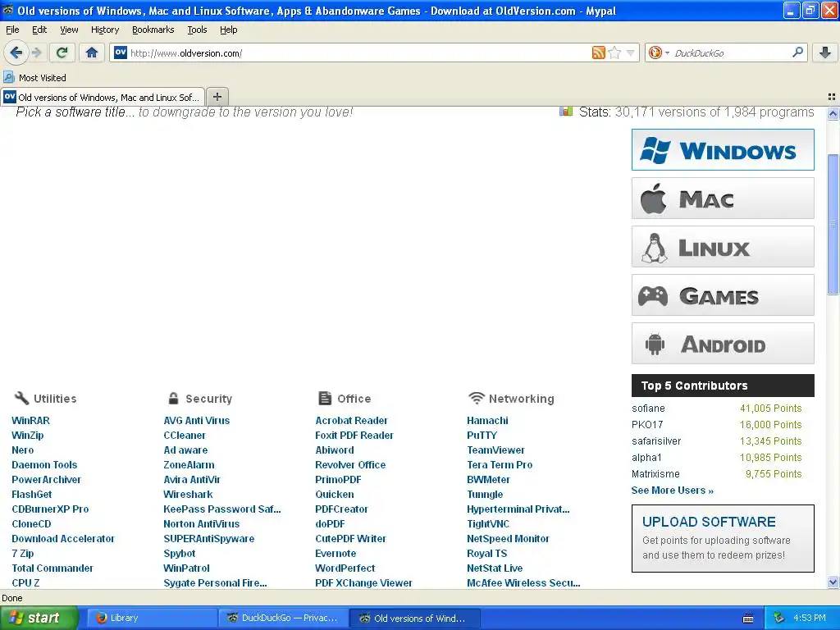Open the TeamViewer link
Screen dimensions: 840x630
pyautogui.click(x=495, y=450)
